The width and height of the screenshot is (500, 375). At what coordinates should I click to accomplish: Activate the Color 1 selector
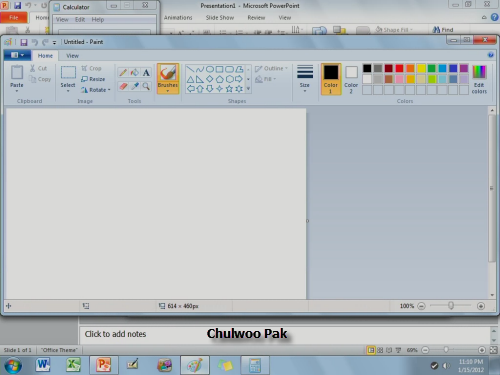click(x=331, y=79)
